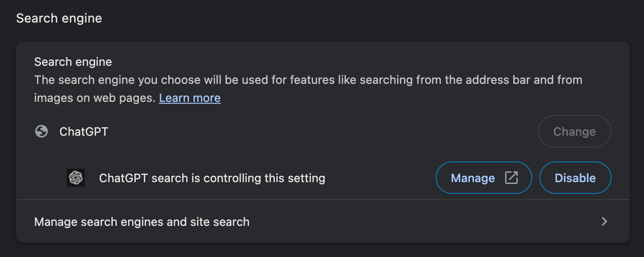Screen dimensions: 644x257
Task: Click the greyed-out Change button
Action: 575,132
